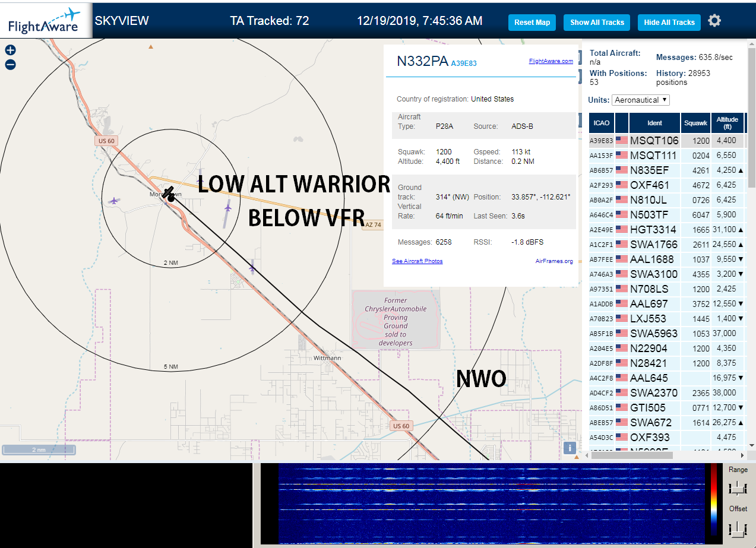
Task: Sort table by Ident column header
Action: coord(654,123)
